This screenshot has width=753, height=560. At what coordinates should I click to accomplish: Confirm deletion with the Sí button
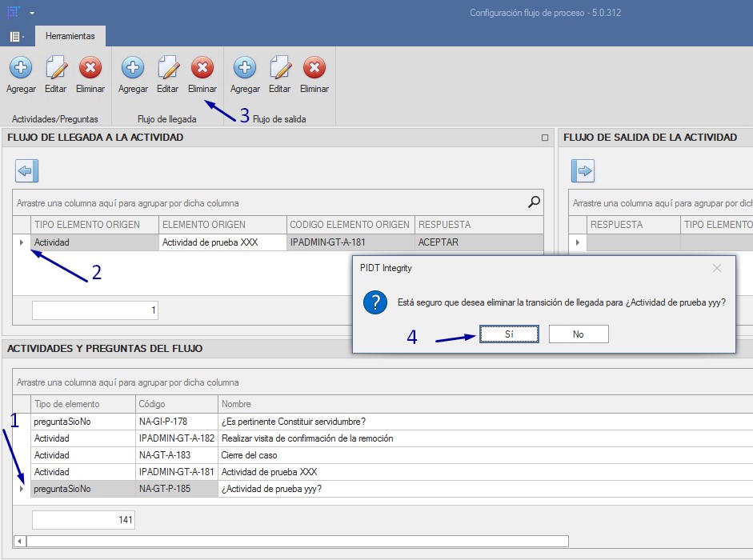509,334
